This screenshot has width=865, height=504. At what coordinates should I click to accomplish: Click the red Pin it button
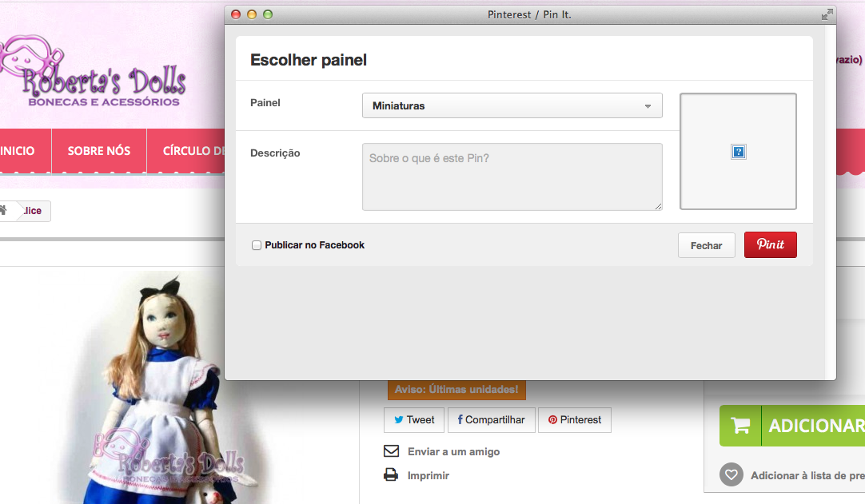pyautogui.click(x=770, y=245)
